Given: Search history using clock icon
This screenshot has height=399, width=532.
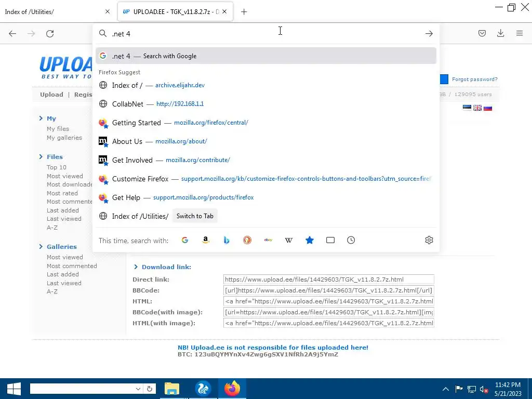Looking at the screenshot, I should [x=351, y=240].
